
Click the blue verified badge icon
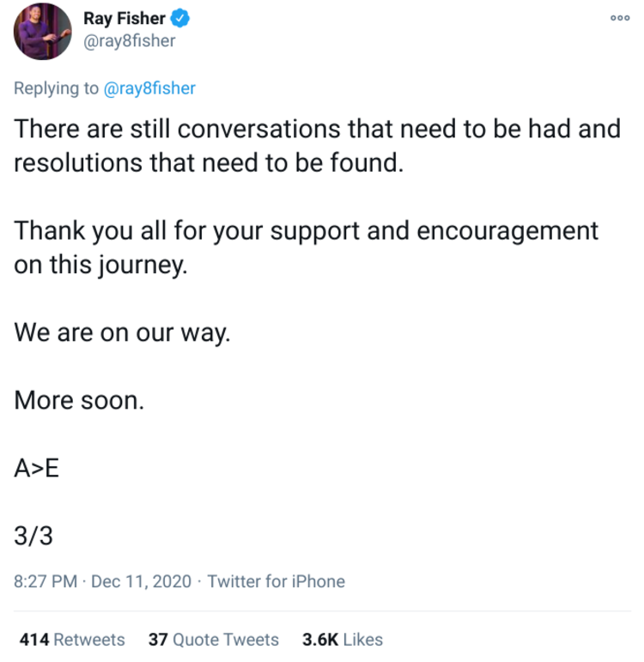pyautogui.click(x=180, y=18)
